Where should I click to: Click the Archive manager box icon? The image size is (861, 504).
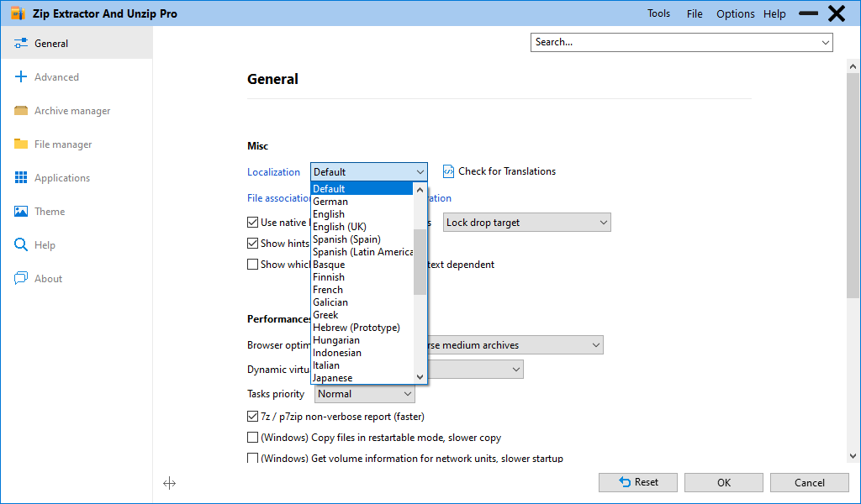coord(21,110)
